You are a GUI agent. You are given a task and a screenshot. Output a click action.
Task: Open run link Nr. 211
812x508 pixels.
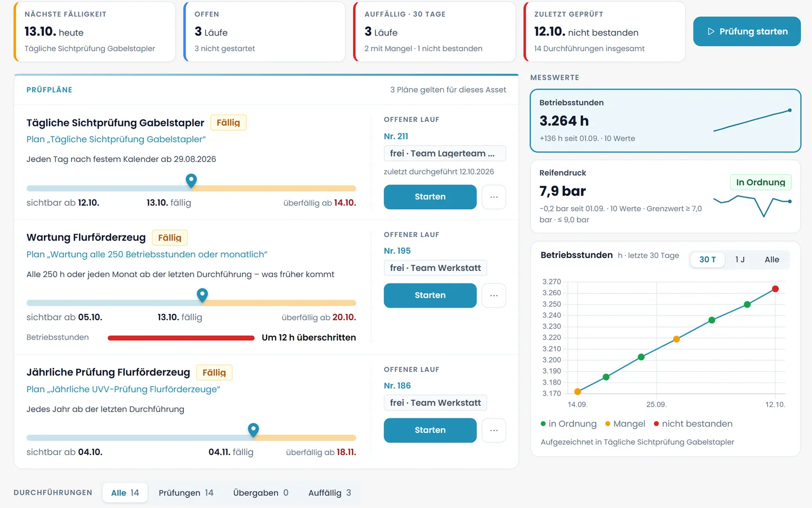pyautogui.click(x=396, y=136)
